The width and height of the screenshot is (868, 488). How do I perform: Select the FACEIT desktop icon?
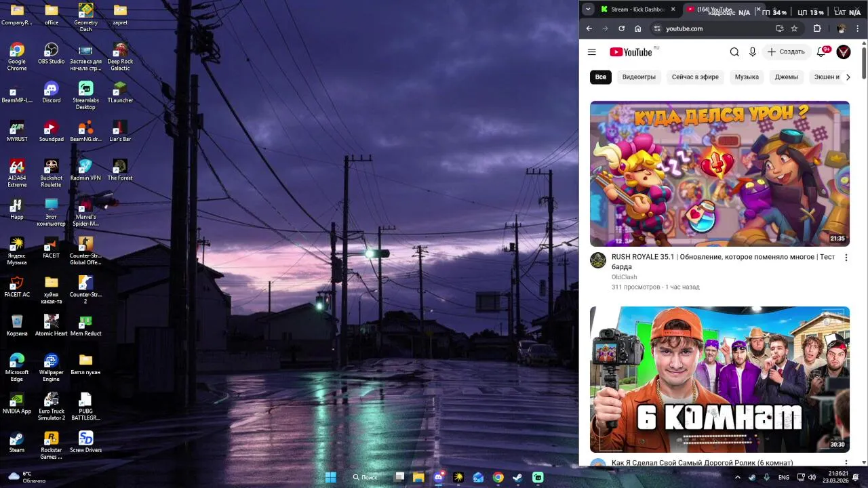pos(52,248)
